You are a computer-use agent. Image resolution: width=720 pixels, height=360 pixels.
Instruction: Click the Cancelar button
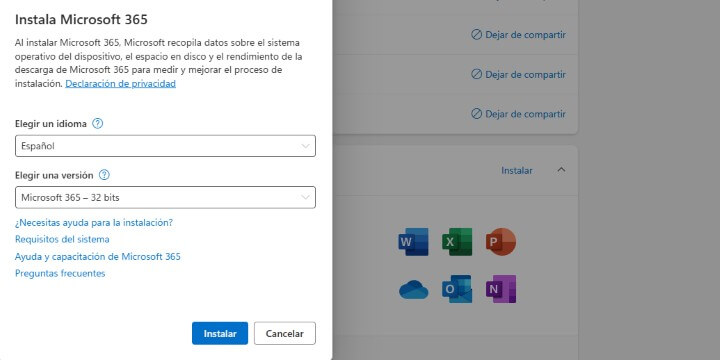[285, 333]
